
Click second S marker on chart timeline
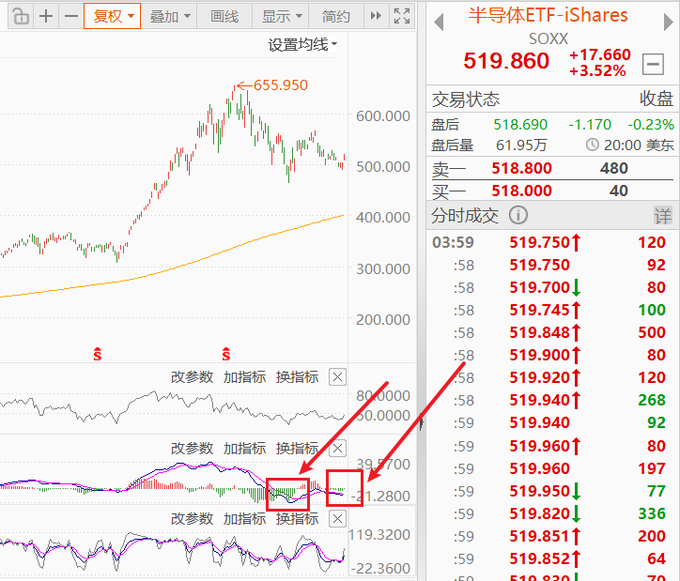[x=226, y=354]
